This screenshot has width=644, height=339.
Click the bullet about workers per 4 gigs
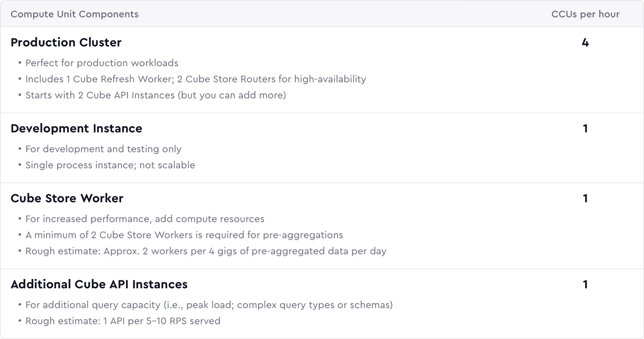tap(206, 251)
